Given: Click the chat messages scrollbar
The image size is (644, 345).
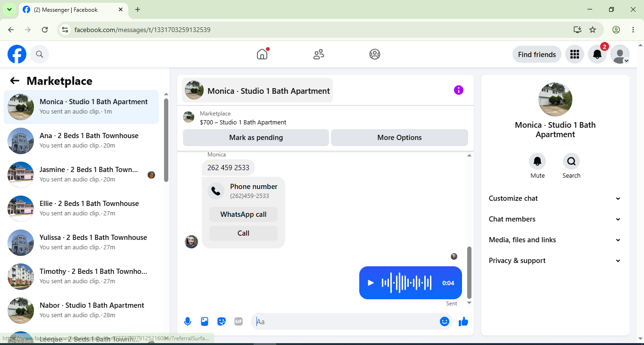Looking at the screenshot, I should (469, 272).
